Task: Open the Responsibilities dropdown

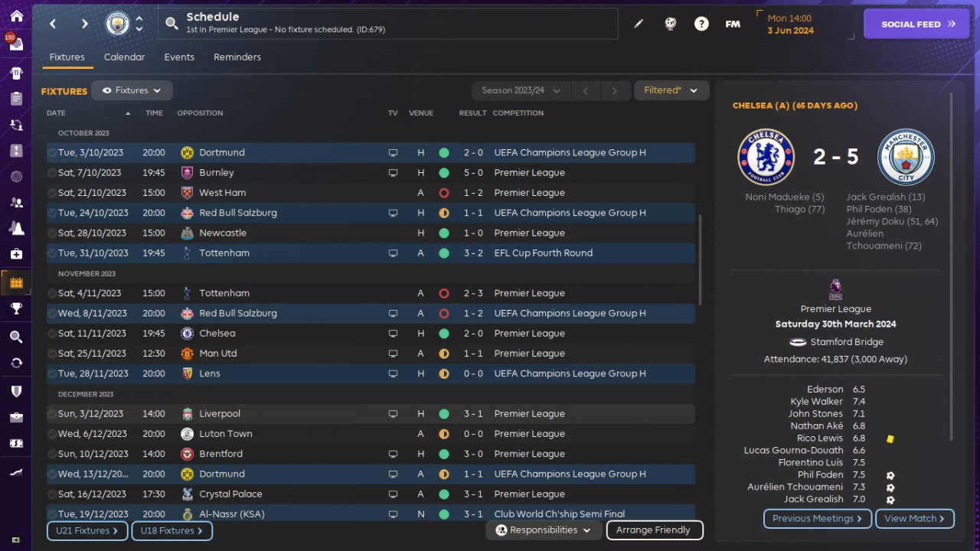Action: [544, 530]
